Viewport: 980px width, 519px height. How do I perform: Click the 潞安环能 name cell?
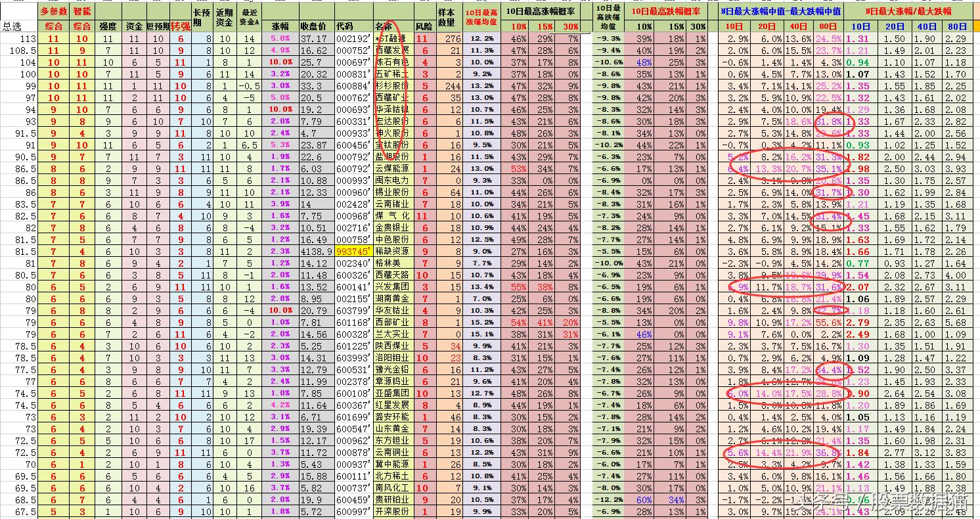pyautogui.click(x=393, y=417)
